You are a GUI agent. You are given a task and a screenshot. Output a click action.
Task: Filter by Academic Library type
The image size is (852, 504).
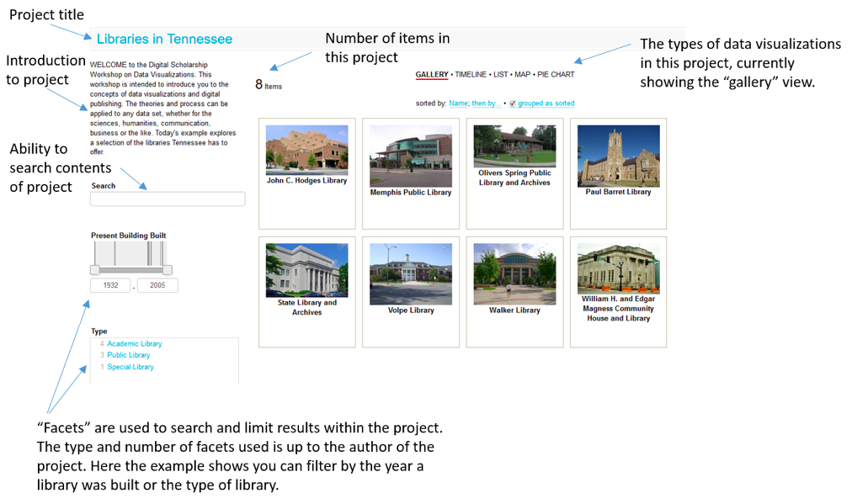click(135, 344)
